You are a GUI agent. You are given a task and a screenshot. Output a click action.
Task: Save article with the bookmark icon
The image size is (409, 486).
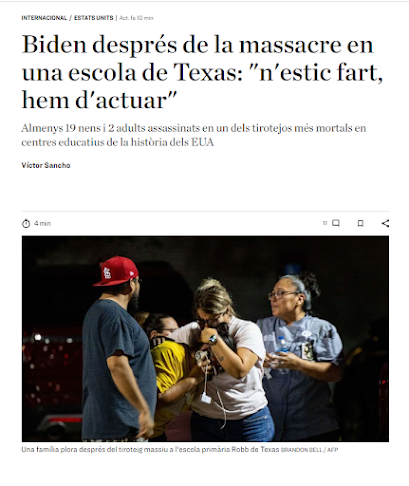pyautogui.click(x=360, y=223)
